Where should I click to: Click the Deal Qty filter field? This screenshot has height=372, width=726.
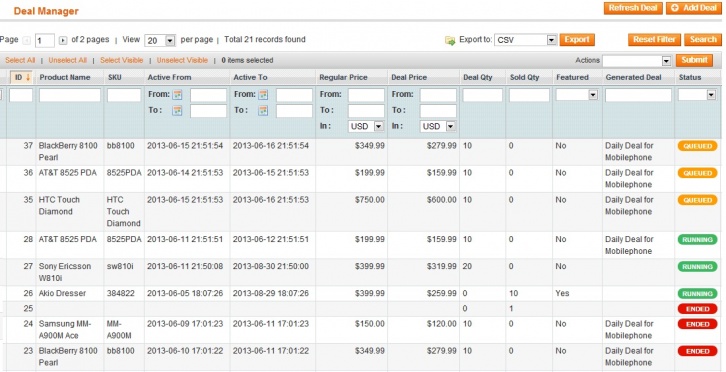tap(482, 95)
